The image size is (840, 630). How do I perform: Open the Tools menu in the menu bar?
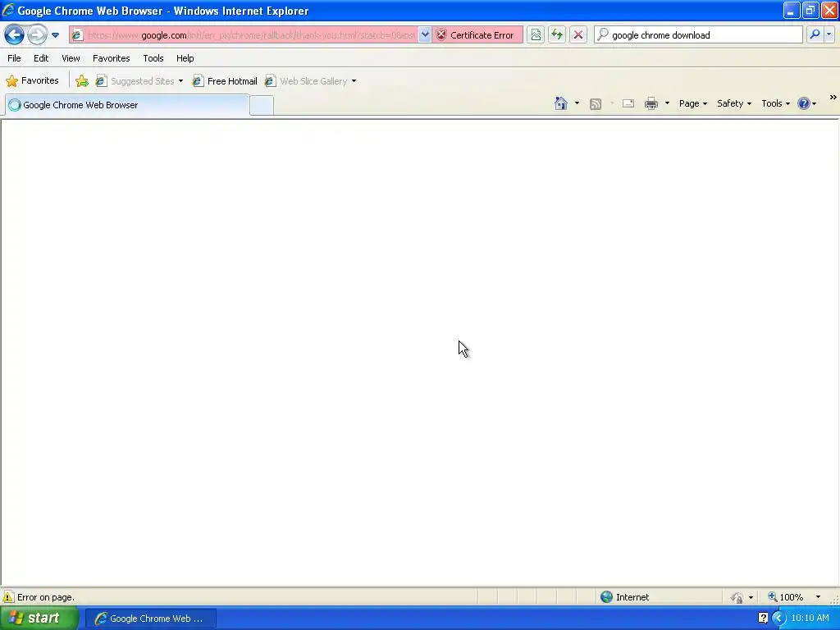coord(153,58)
